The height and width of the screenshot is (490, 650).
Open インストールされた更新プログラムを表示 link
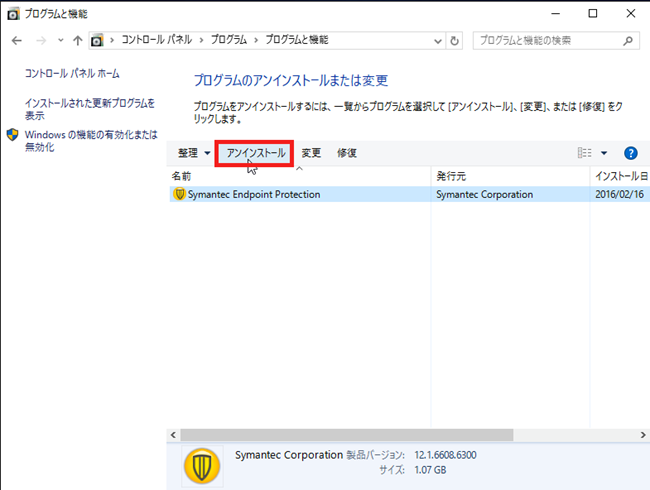[90, 109]
